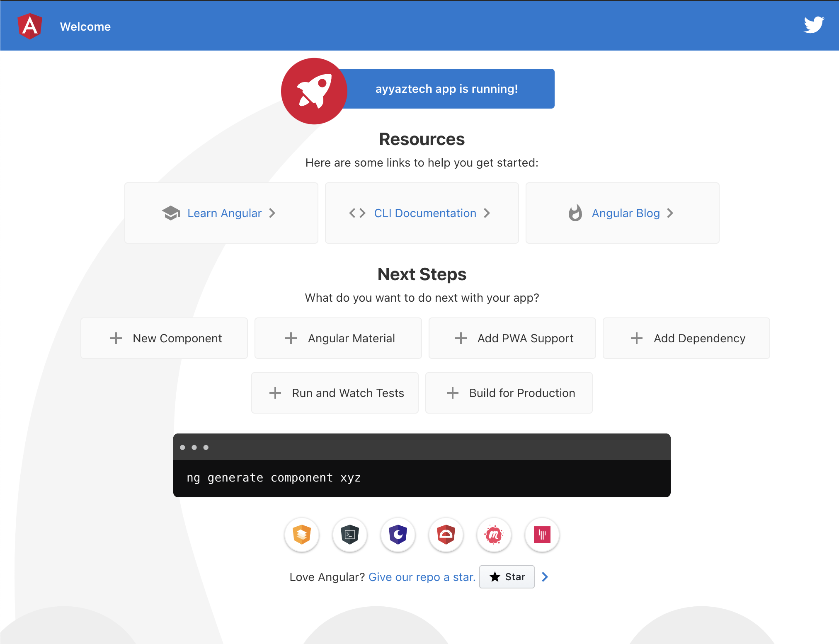
Task: Click the purple Augury moon icon
Action: 398,535
